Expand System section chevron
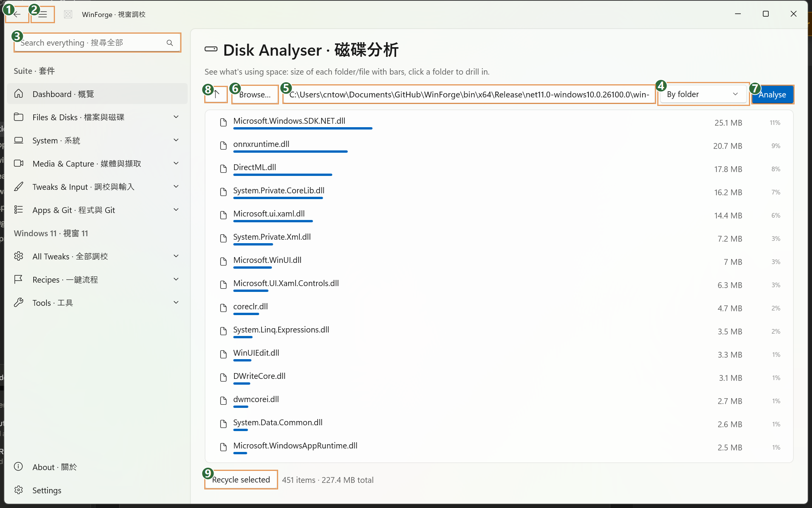The width and height of the screenshot is (812, 508). point(176,140)
